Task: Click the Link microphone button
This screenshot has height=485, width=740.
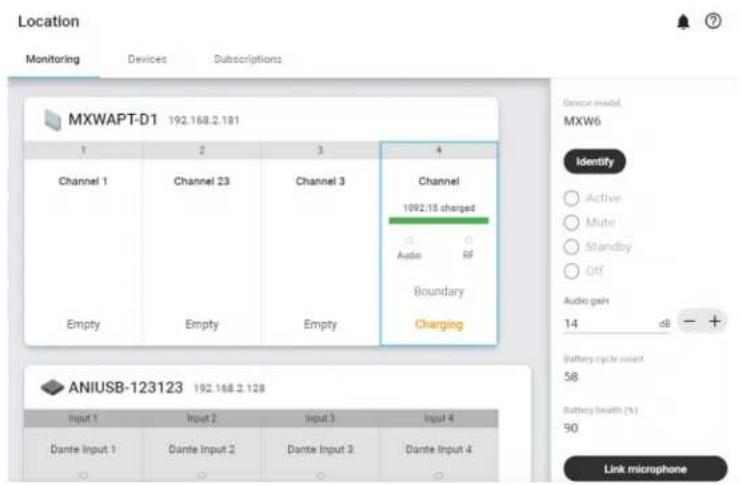Action: click(645, 469)
